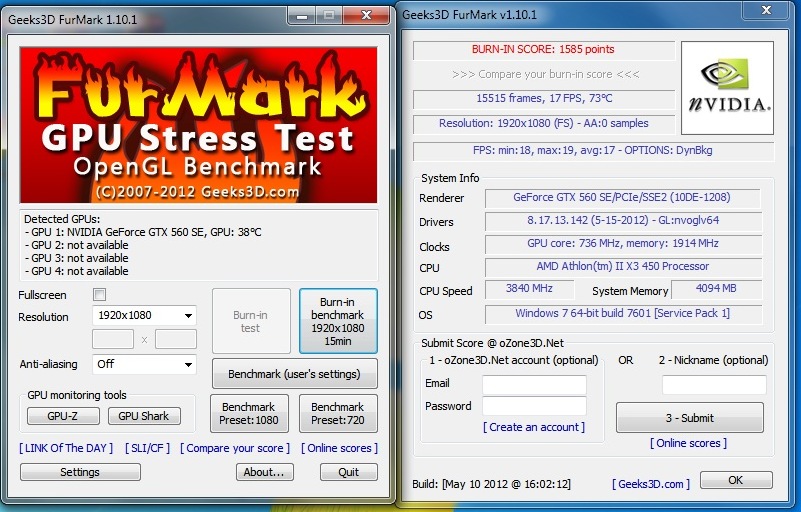Launch Benchmark Preset:720
The image size is (801, 512).
[338, 413]
